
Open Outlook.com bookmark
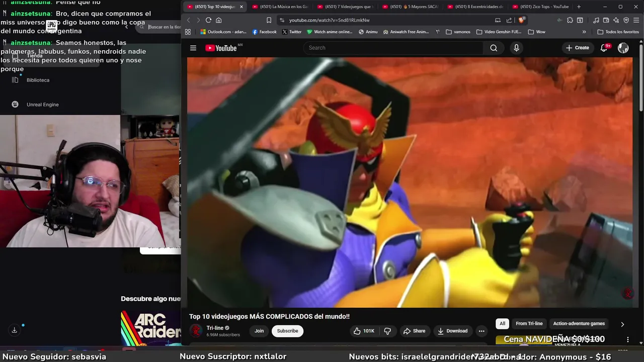[223, 32]
